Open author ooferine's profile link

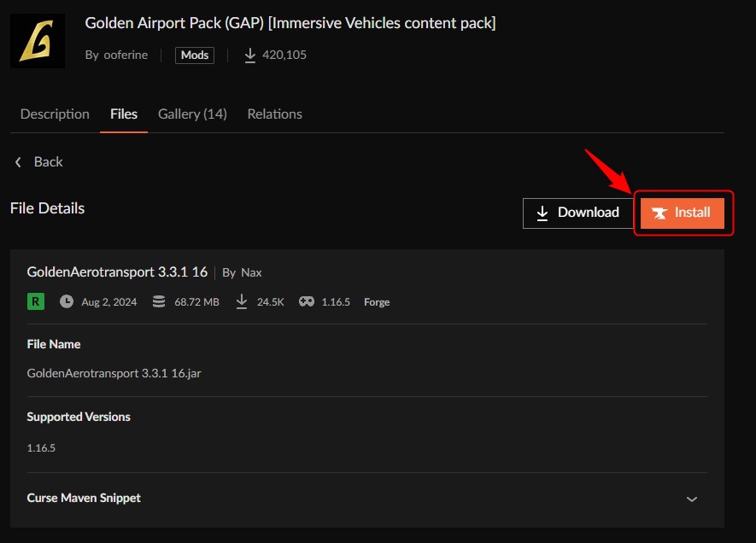point(126,55)
